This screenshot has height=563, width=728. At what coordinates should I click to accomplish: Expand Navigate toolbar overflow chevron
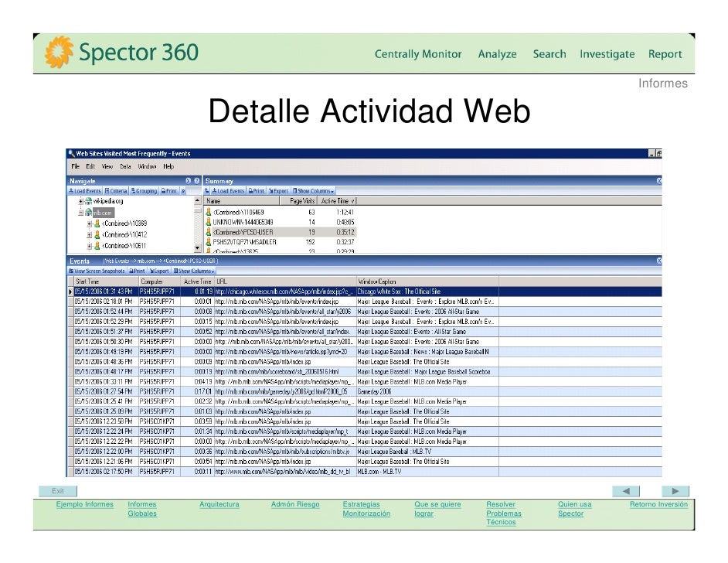point(183,191)
